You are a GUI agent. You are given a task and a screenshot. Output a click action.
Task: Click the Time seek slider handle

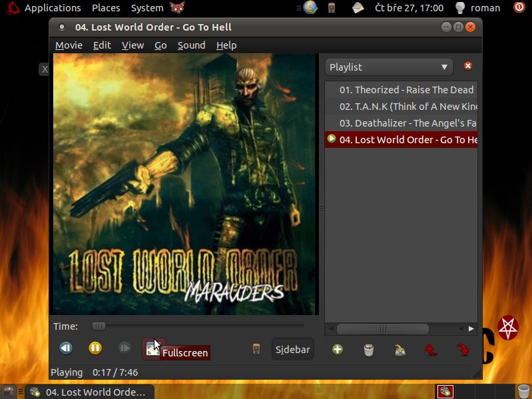click(x=99, y=326)
